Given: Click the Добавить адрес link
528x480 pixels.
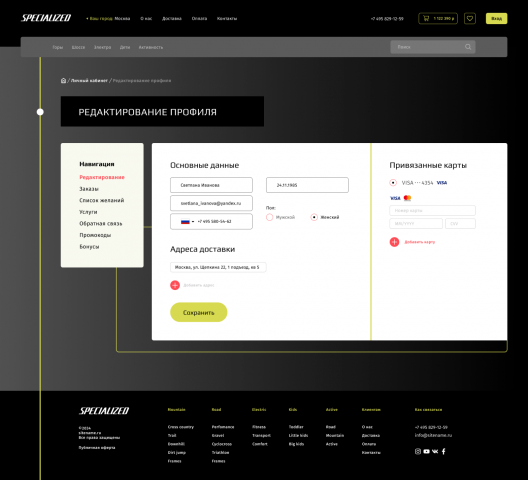Looking at the screenshot, I should 199,285.
